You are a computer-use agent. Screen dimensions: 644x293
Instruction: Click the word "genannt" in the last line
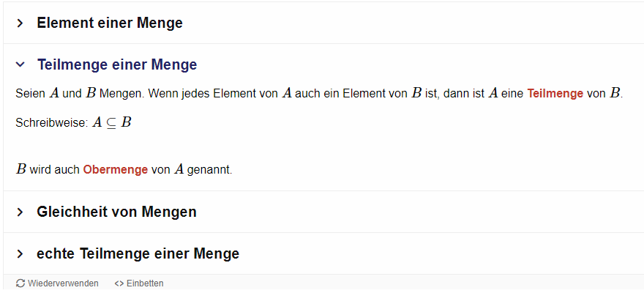[209, 170]
